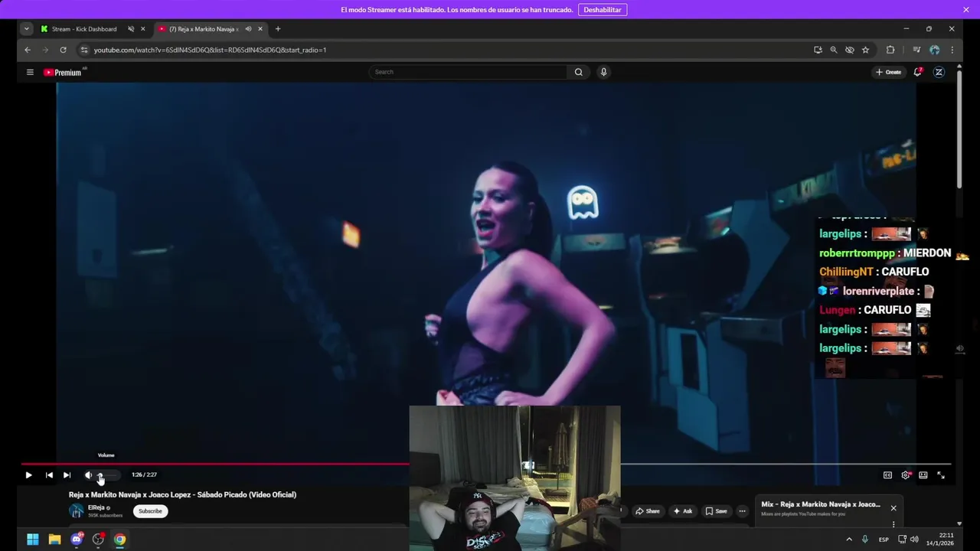Viewport: 980px width, 551px height.
Task: Click the YouTube URL in the address bar
Action: pos(210,50)
